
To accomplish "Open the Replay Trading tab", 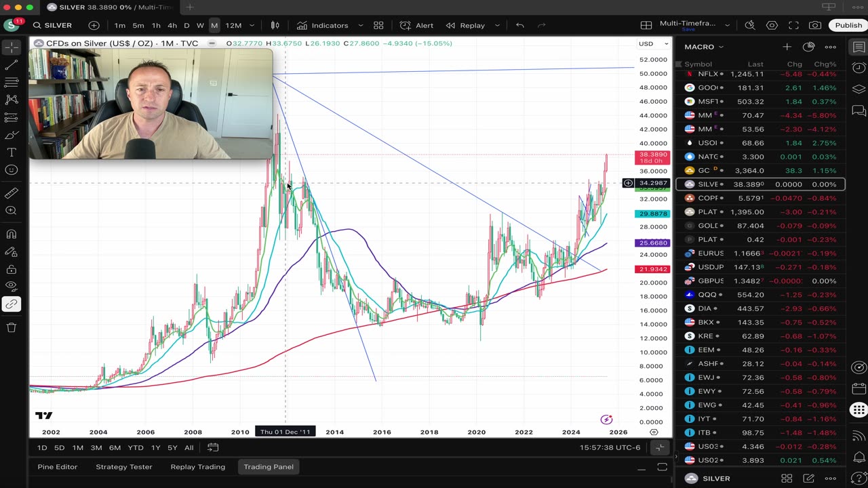I will [x=198, y=467].
